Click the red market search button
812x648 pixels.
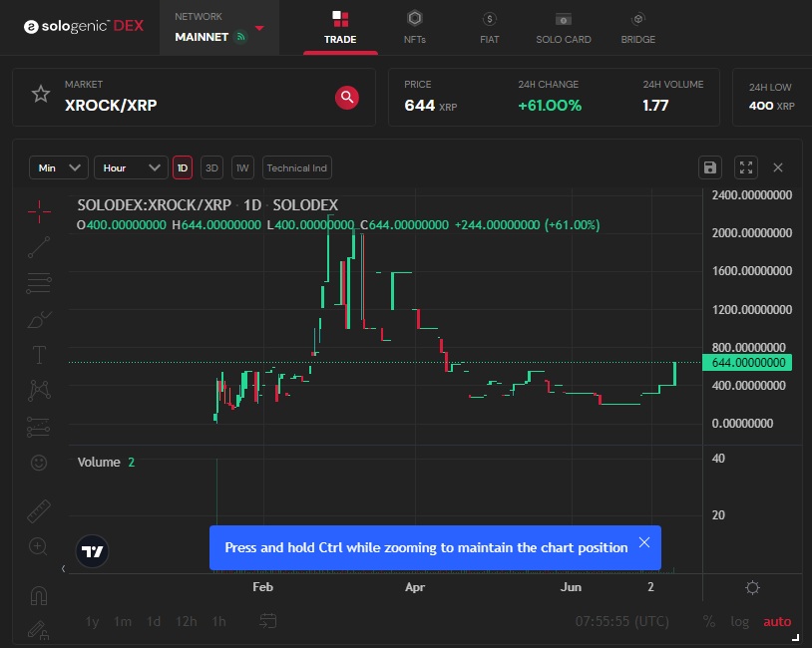point(347,98)
